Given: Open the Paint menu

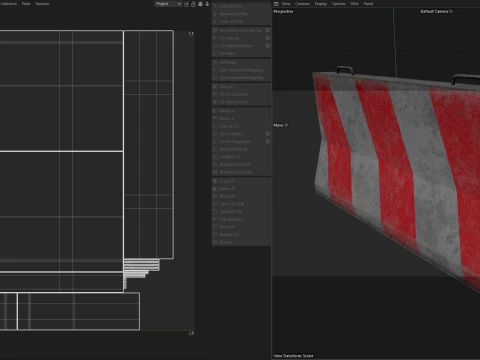Looking at the screenshot, I should point(26,4).
